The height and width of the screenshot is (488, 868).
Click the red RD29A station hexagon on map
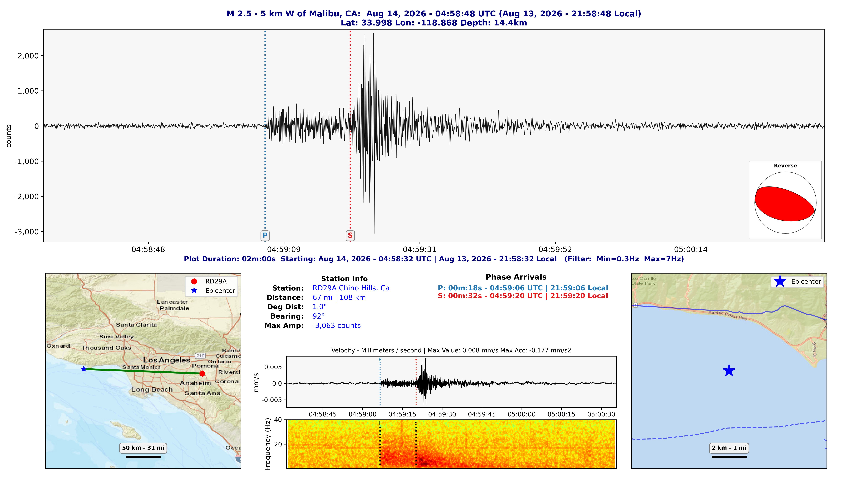point(202,374)
